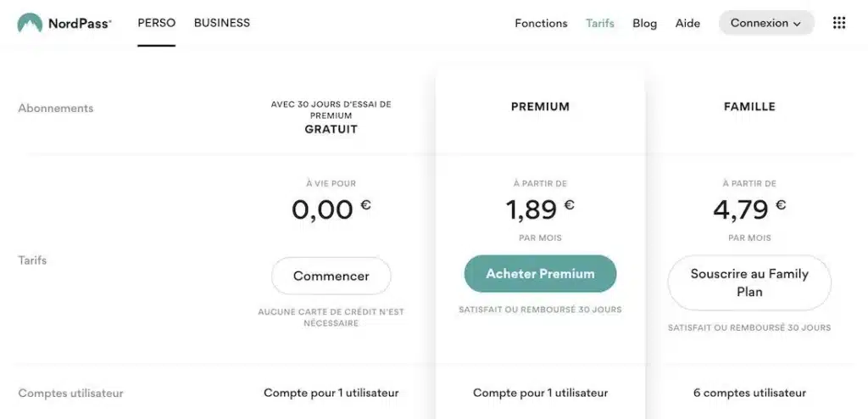Image resolution: width=868 pixels, height=419 pixels.
Task: Click the 0,00 € free price
Action: tap(331, 209)
